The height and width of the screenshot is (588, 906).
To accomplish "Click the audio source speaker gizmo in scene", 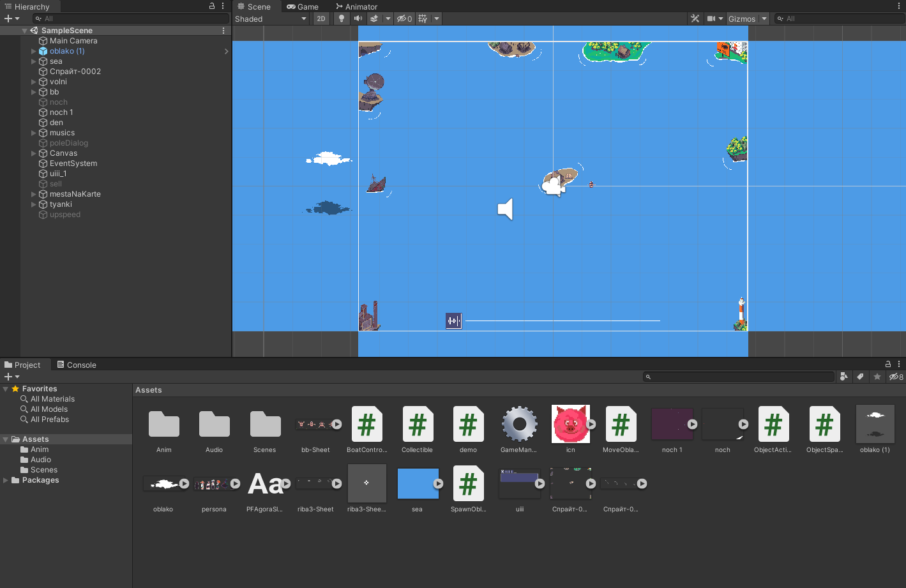I will tap(505, 209).
